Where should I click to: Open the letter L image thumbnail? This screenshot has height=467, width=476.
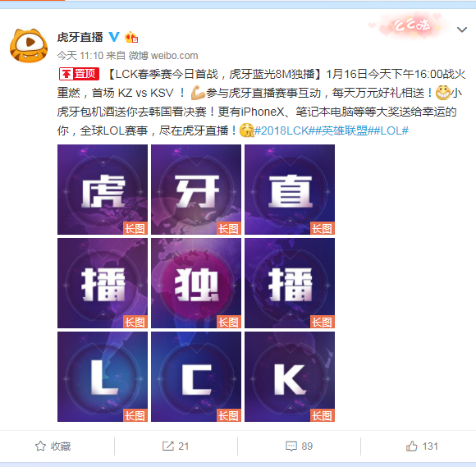click(x=103, y=377)
